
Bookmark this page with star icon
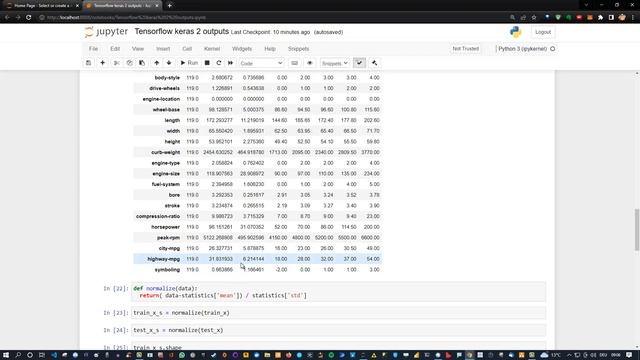(534, 18)
